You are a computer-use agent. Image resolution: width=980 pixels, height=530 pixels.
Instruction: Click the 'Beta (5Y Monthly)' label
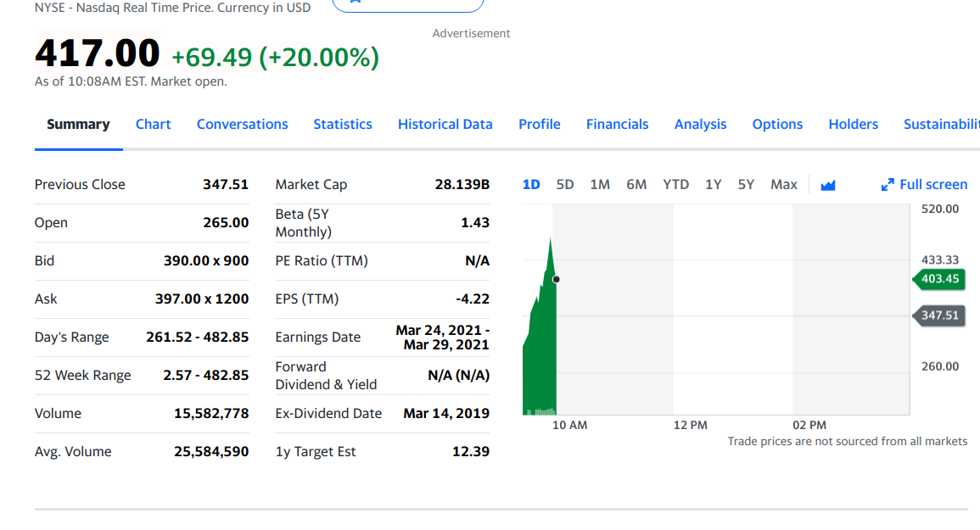(x=303, y=222)
